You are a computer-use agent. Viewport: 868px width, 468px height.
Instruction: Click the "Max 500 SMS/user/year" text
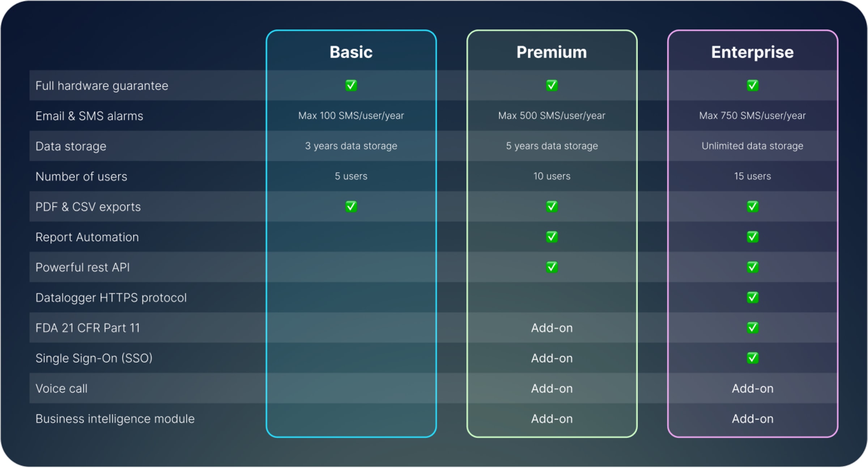(x=552, y=116)
